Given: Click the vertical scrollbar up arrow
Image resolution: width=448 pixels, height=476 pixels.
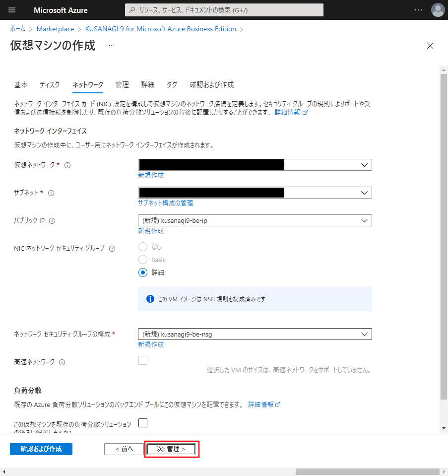Looking at the screenshot, I should [444, 70].
